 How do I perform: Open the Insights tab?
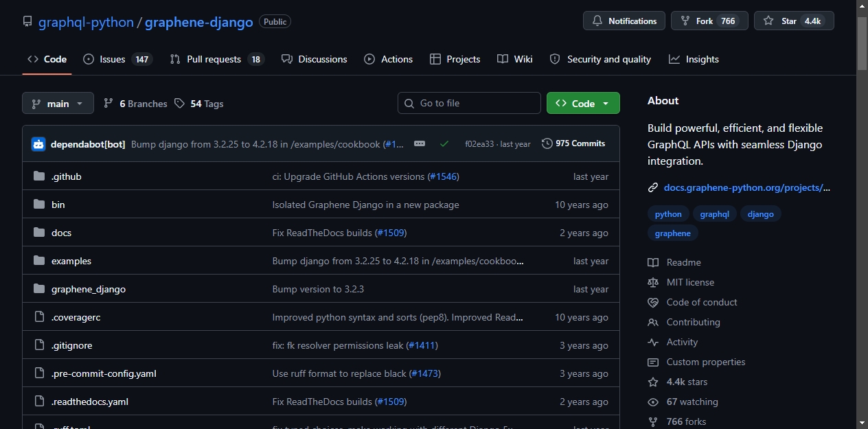(x=694, y=59)
